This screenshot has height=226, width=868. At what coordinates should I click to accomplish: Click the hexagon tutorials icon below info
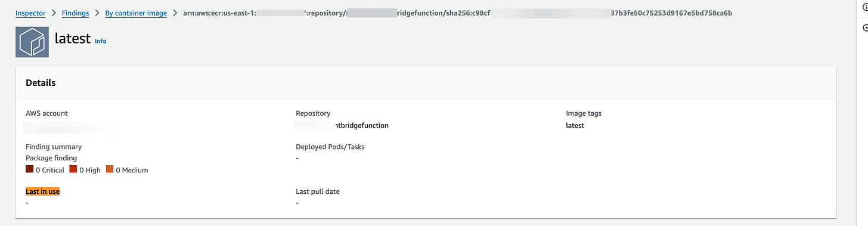865,27
